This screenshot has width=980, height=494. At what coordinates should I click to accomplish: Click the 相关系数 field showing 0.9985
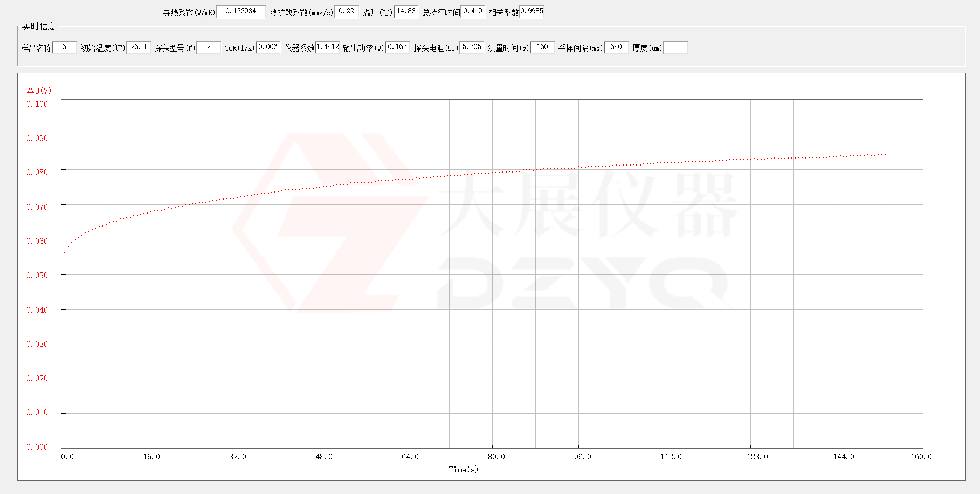tap(532, 12)
